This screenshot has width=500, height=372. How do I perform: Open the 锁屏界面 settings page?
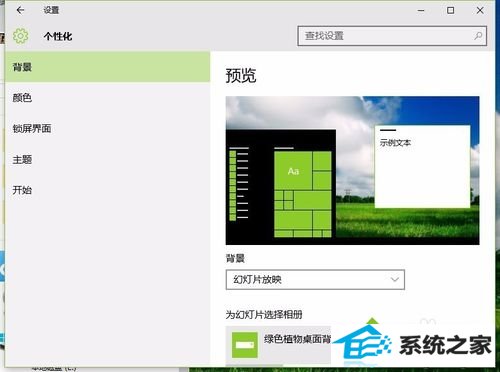[108, 129]
